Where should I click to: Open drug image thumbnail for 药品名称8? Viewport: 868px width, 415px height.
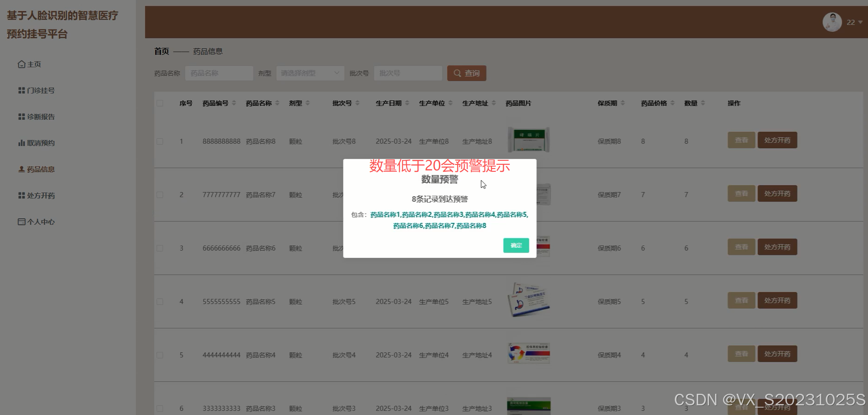[529, 140]
